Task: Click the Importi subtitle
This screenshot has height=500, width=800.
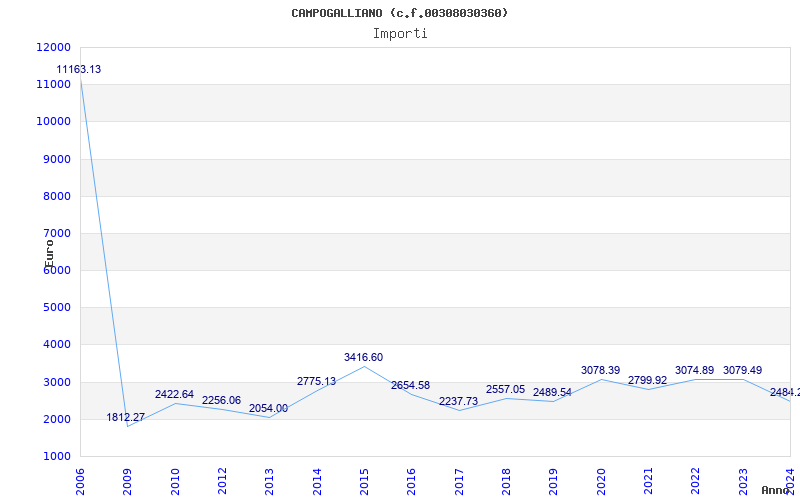Action: 400,34
